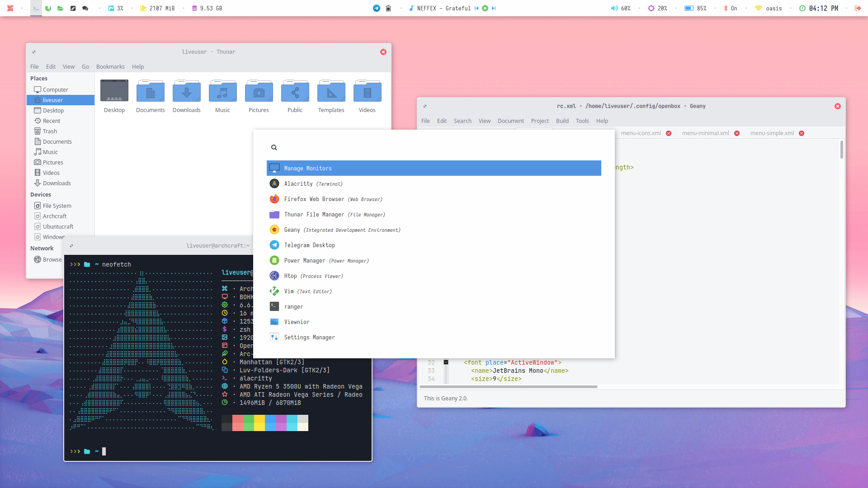This screenshot has height=488, width=868.
Task: Open the Bookmarks menu in Thunar
Action: click(110, 66)
